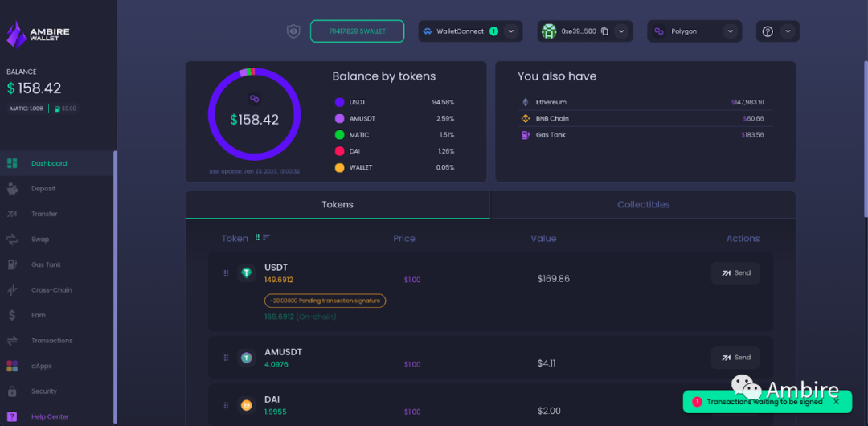Click the Swap arrows icon
868x426 pixels.
click(x=12, y=240)
